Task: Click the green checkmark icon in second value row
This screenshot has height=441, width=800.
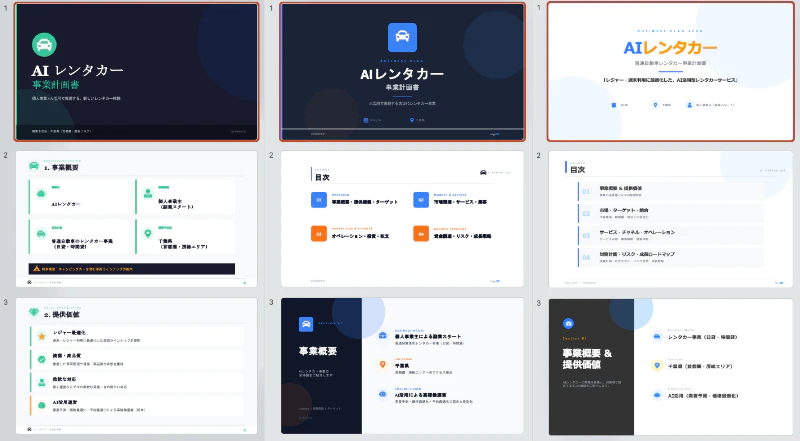Action: point(42,359)
